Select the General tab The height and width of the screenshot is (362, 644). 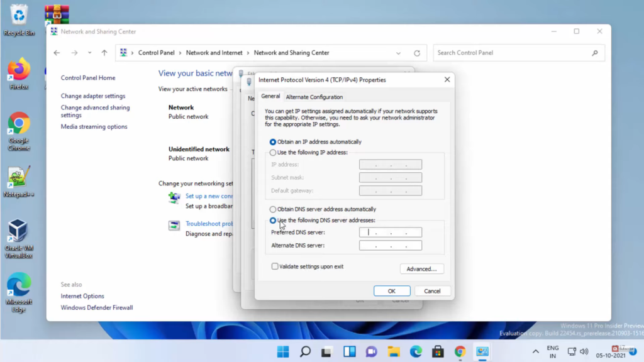(270, 96)
